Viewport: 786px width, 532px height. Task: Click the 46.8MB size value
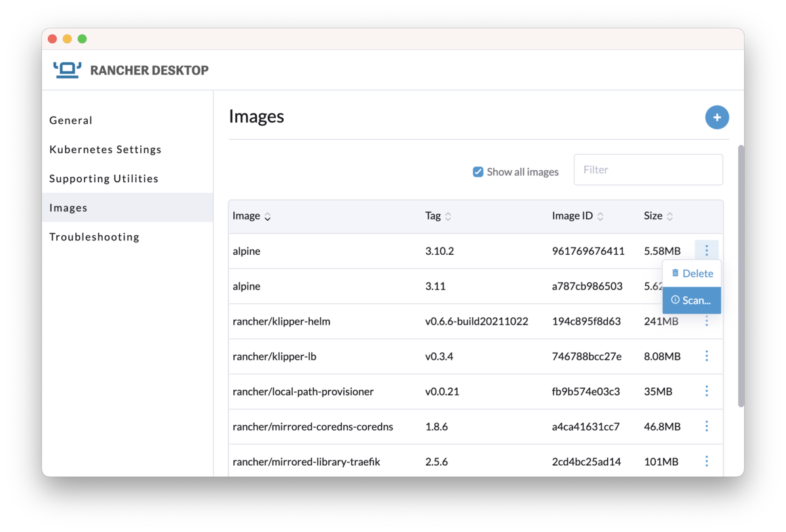[662, 427]
